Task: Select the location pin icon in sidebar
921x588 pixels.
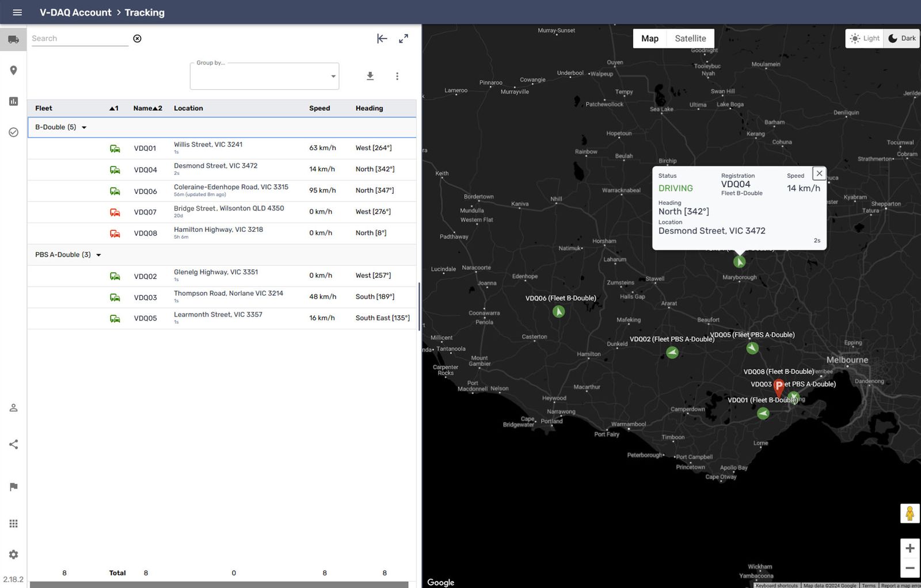Action: (x=13, y=70)
